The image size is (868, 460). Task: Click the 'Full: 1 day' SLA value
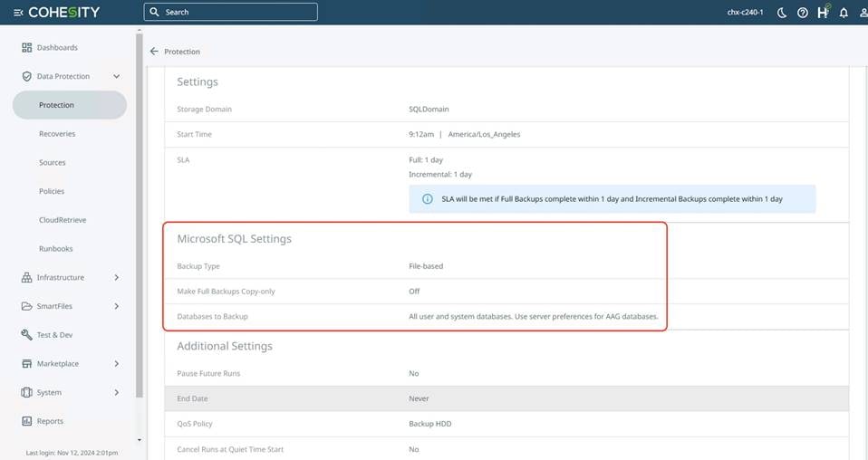coord(426,160)
